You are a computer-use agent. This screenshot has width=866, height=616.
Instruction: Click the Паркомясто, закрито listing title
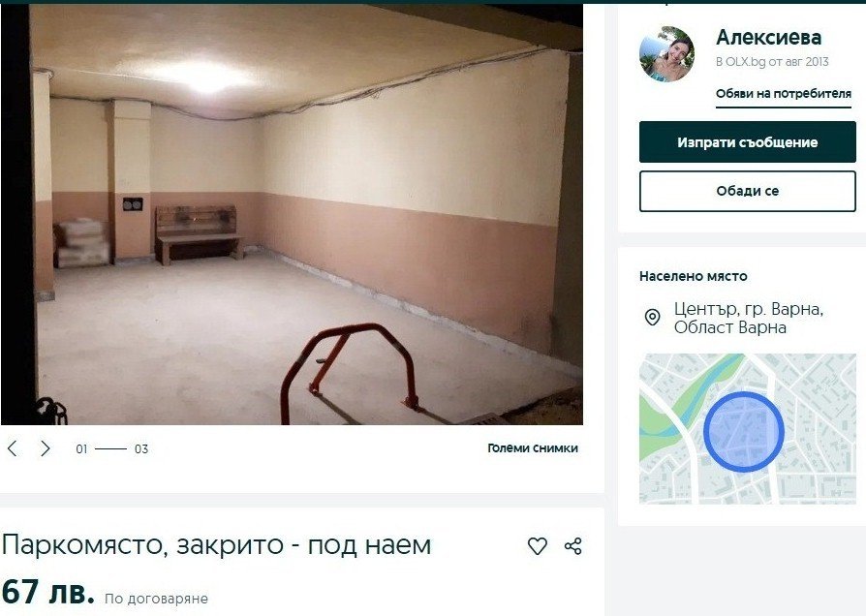[217, 546]
